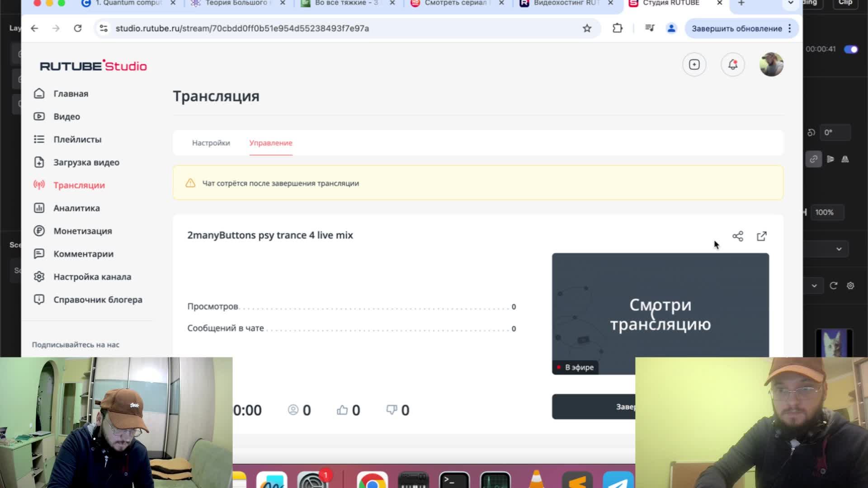The height and width of the screenshot is (488, 868).
Task: Click the Сообщений в чате row
Action: 352,328
